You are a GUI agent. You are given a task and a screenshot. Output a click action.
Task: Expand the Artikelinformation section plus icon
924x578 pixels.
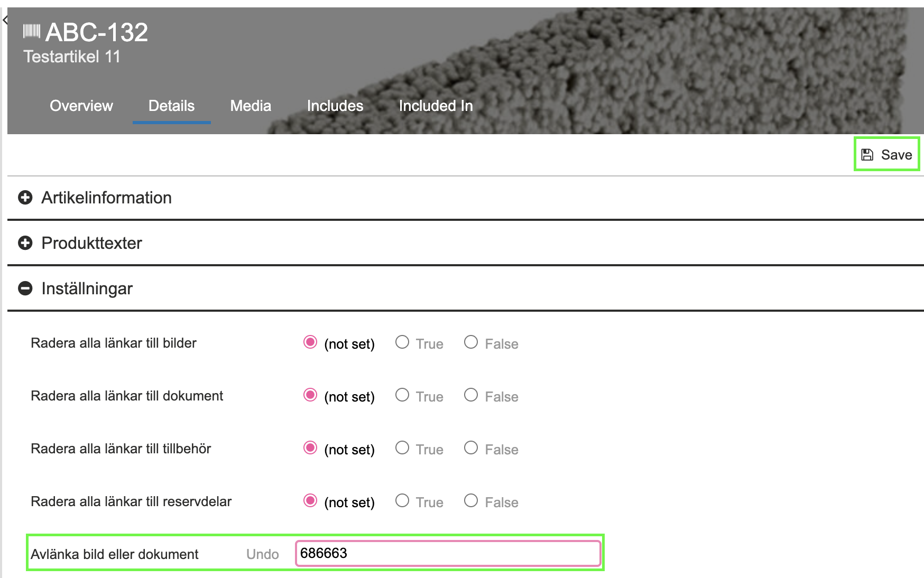click(25, 198)
